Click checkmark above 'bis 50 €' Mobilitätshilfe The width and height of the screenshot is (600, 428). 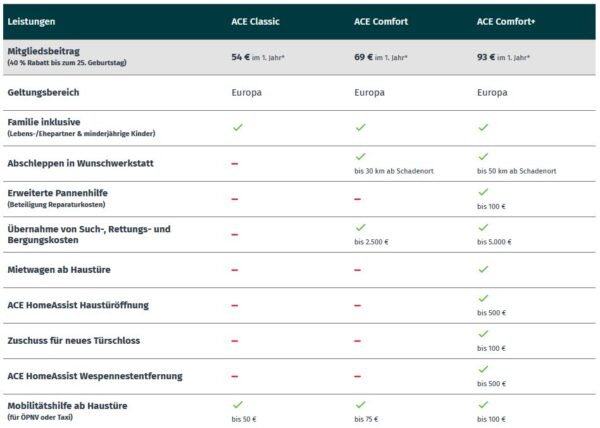238,404
